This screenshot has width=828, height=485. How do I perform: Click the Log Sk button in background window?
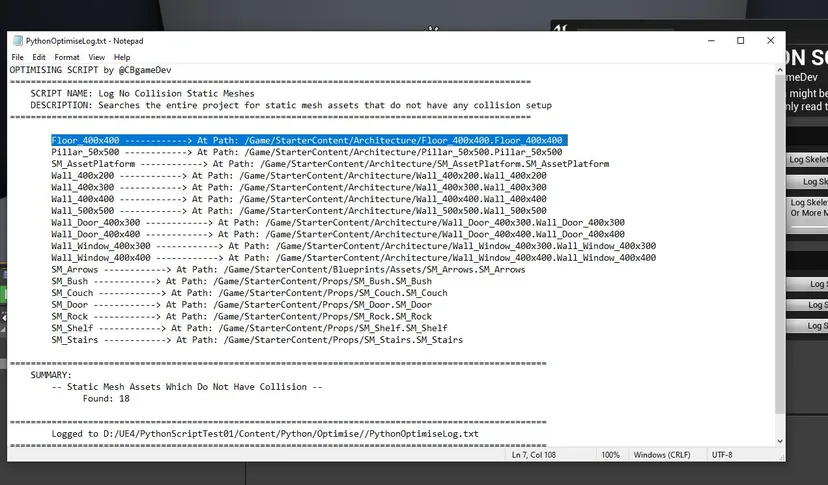(x=807, y=182)
